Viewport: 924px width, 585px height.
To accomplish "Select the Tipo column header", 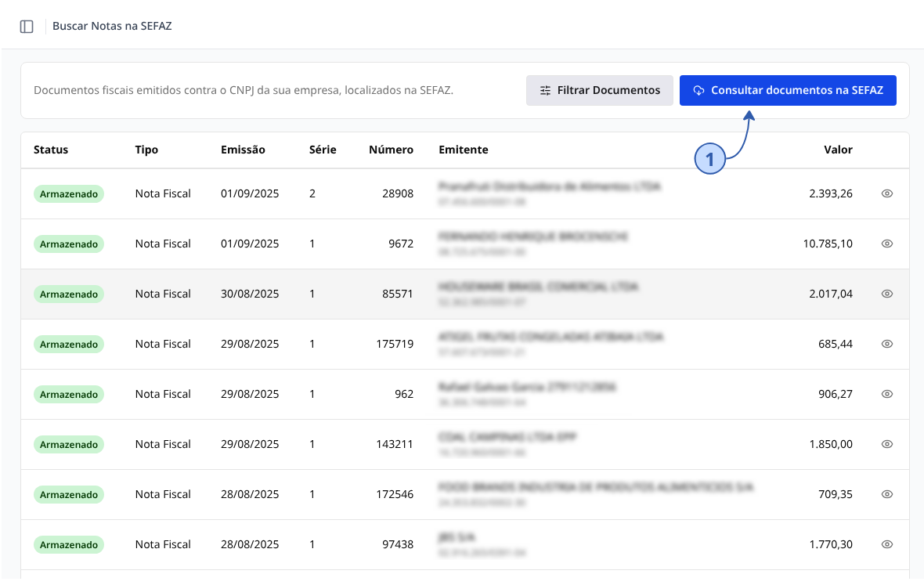I will coord(146,150).
